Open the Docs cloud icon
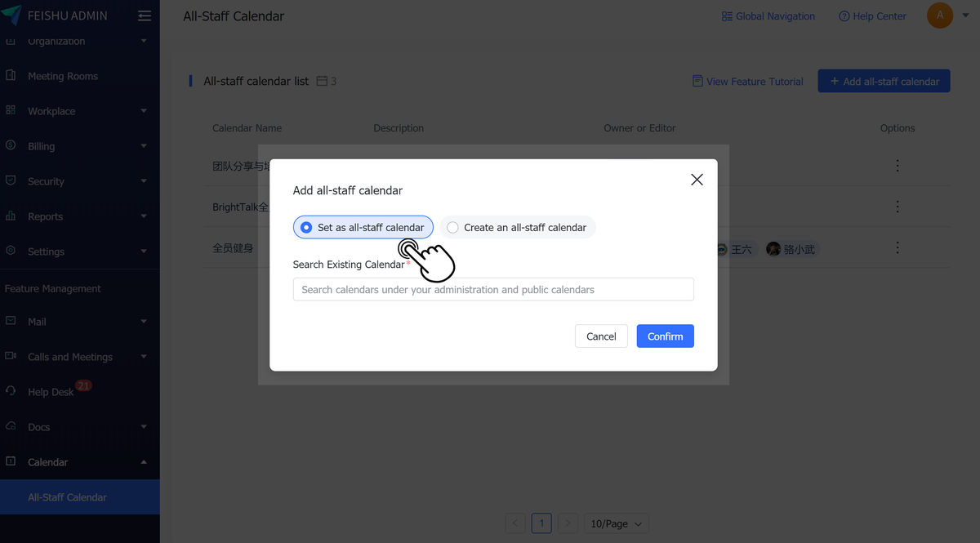 coord(9,426)
